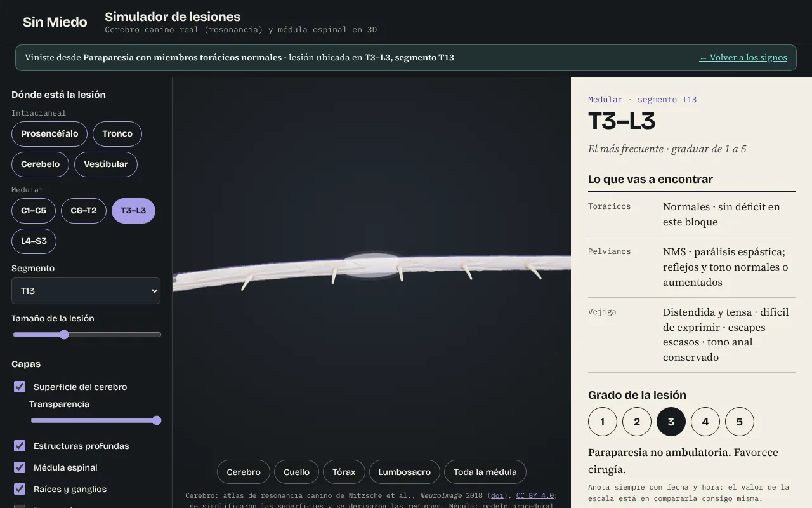Click the highlighted lesion on the spinal cord
The height and width of the screenshot is (508, 812).
[372, 265]
